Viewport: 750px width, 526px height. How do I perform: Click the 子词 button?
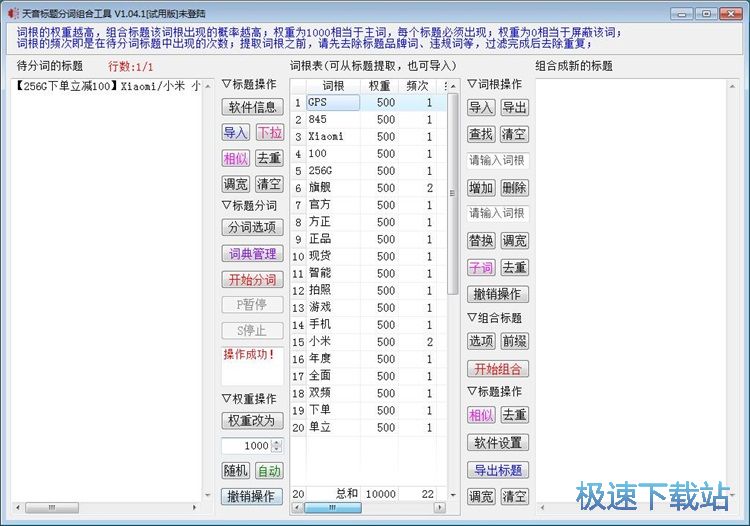481,267
